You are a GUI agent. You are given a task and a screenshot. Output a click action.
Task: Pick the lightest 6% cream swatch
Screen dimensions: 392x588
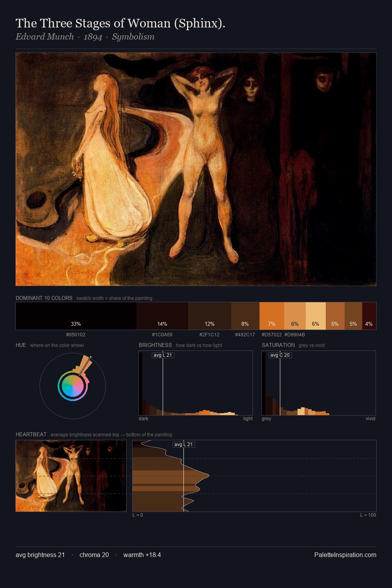(316, 316)
